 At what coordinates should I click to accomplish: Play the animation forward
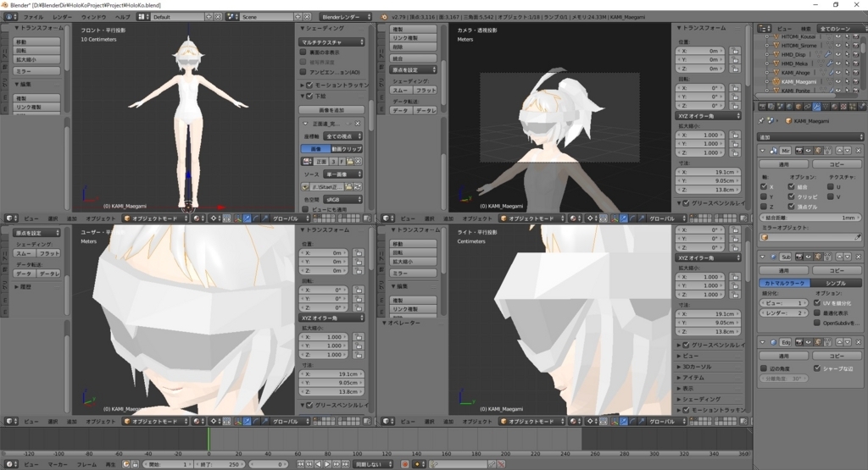tap(327, 464)
